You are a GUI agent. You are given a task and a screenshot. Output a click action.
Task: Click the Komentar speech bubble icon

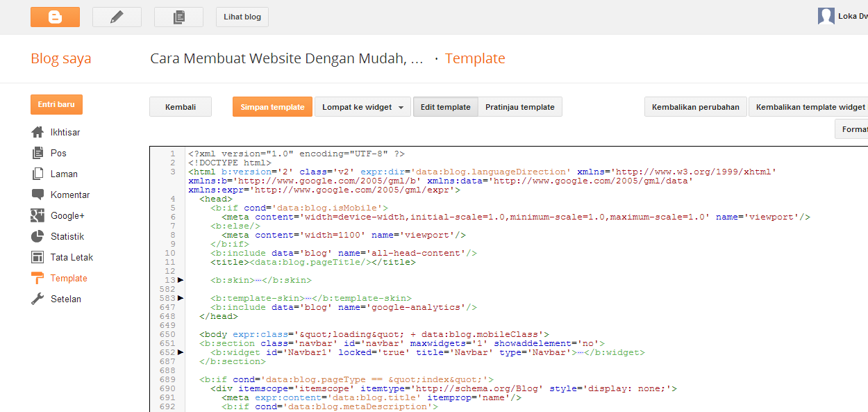[37, 195]
